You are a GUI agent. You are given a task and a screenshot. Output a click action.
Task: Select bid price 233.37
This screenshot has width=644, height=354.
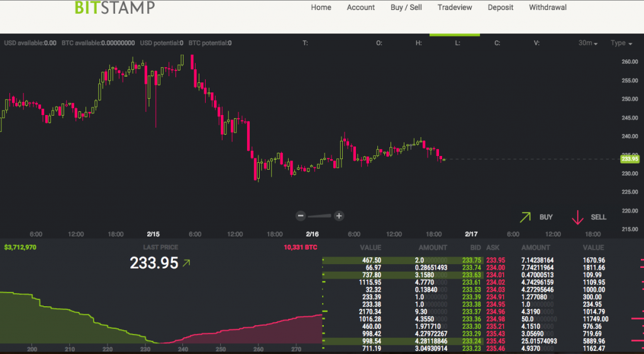click(x=472, y=312)
